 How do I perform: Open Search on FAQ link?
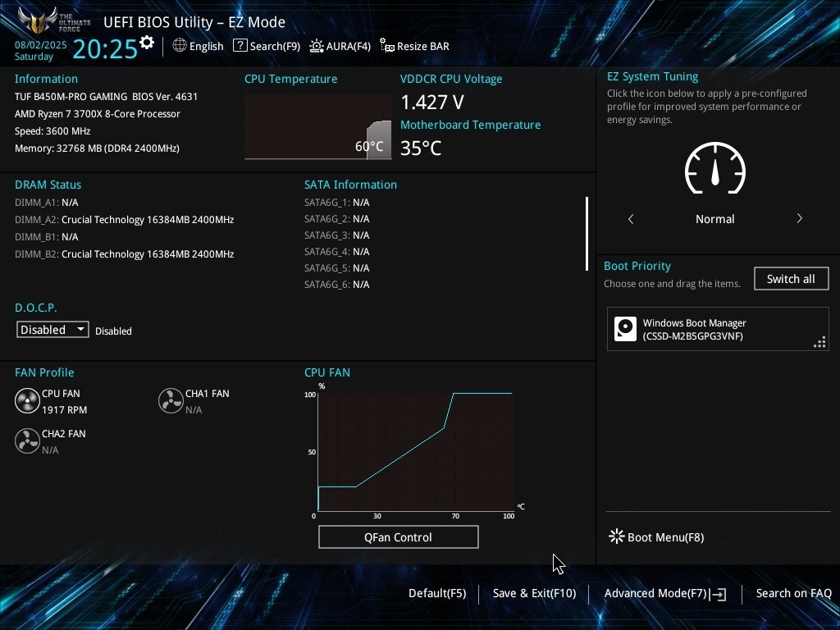pyautogui.click(x=793, y=593)
